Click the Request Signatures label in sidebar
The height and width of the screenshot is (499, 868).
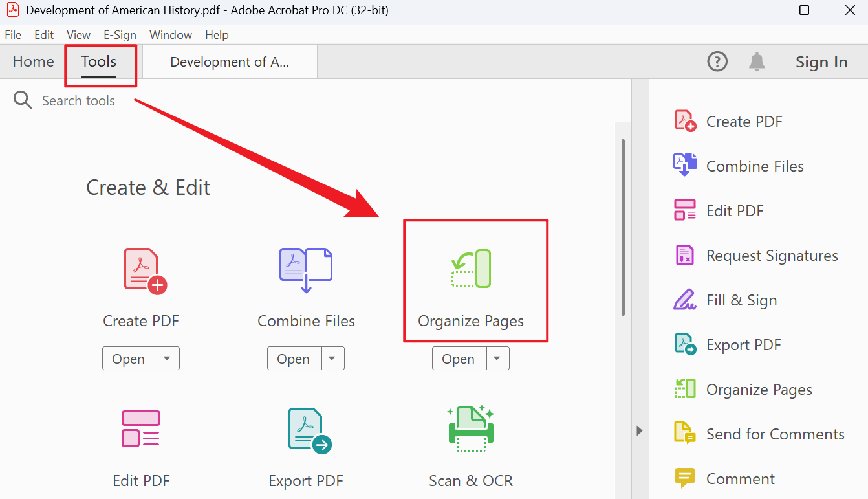tap(772, 256)
